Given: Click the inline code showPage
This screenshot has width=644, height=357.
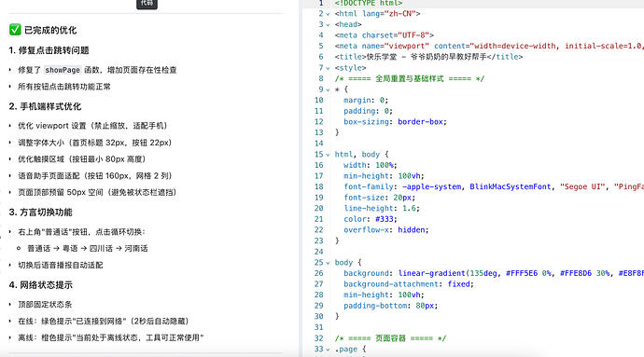Looking at the screenshot, I should 63,70.
